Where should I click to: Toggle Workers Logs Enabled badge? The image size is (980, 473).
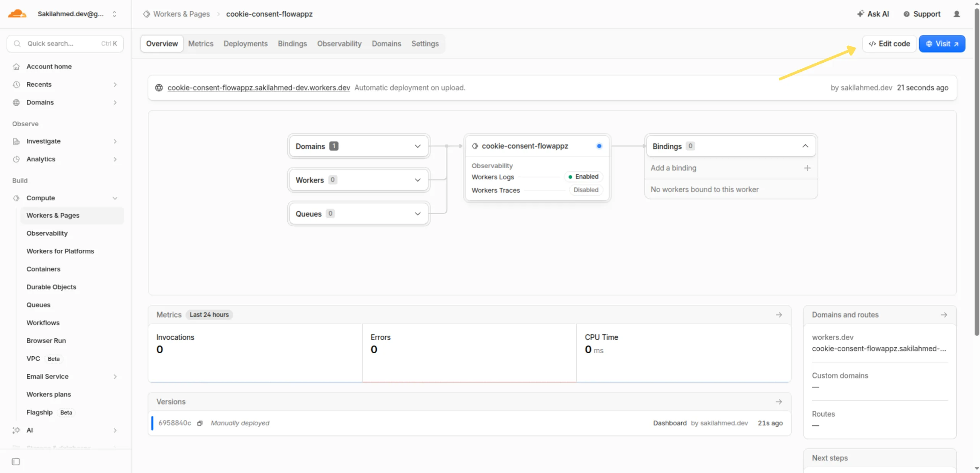tap(583, 177)
